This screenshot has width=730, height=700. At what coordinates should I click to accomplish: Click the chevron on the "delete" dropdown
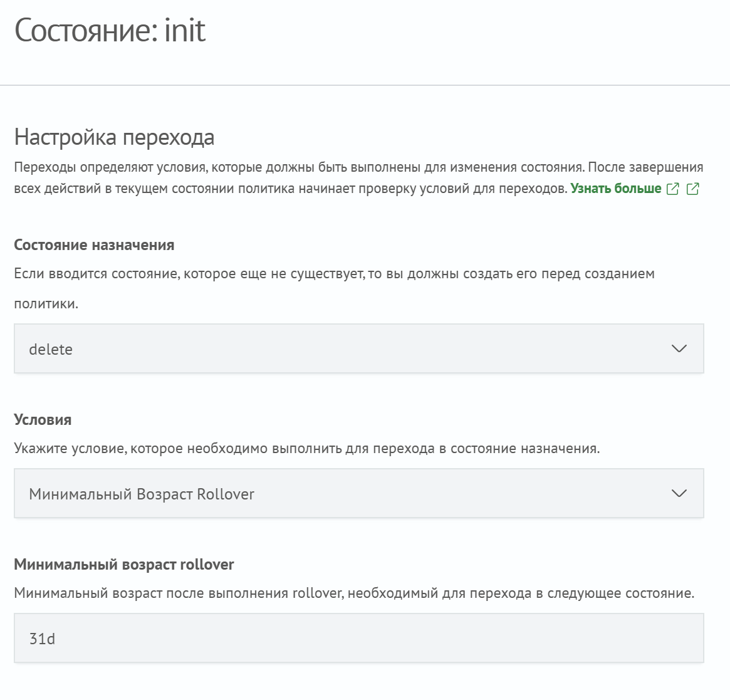tap(679, 349)
